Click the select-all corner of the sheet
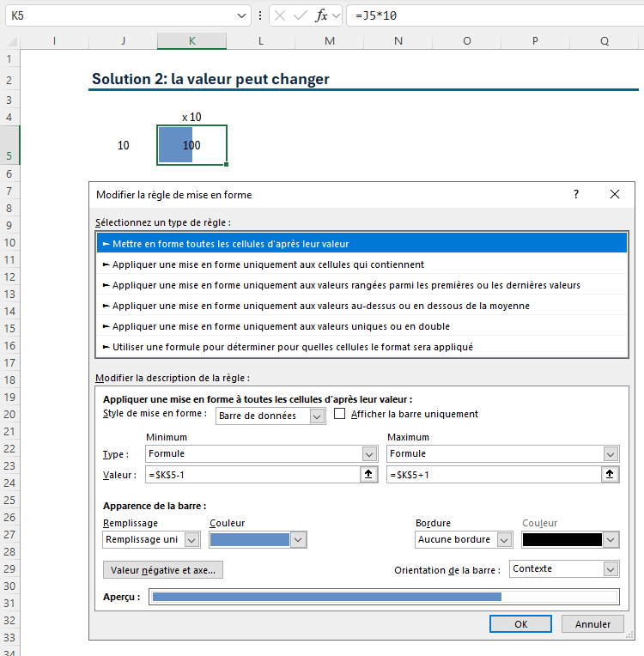The height and width of the screenshot is (656, 644). click(9, 41)
